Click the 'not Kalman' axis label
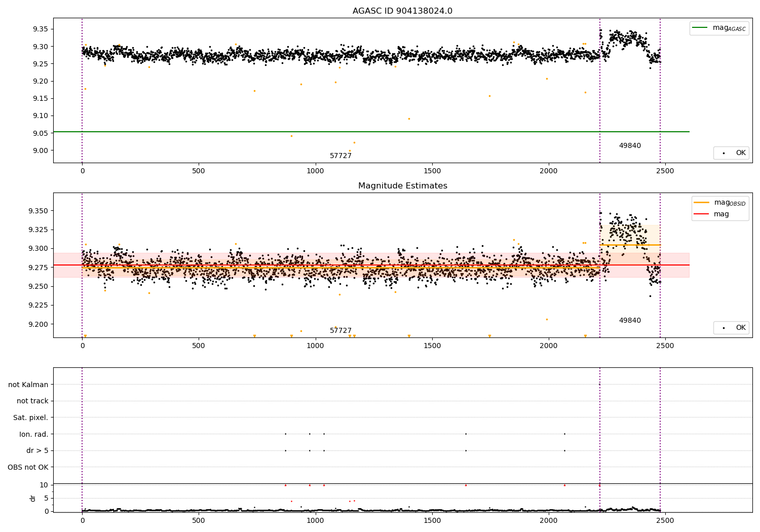 (x=28, y=385)
